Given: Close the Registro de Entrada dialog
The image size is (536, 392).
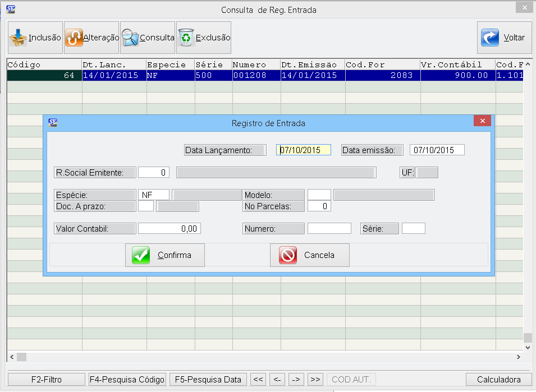Looking at the screenshot, I should [x=482, y=121].
